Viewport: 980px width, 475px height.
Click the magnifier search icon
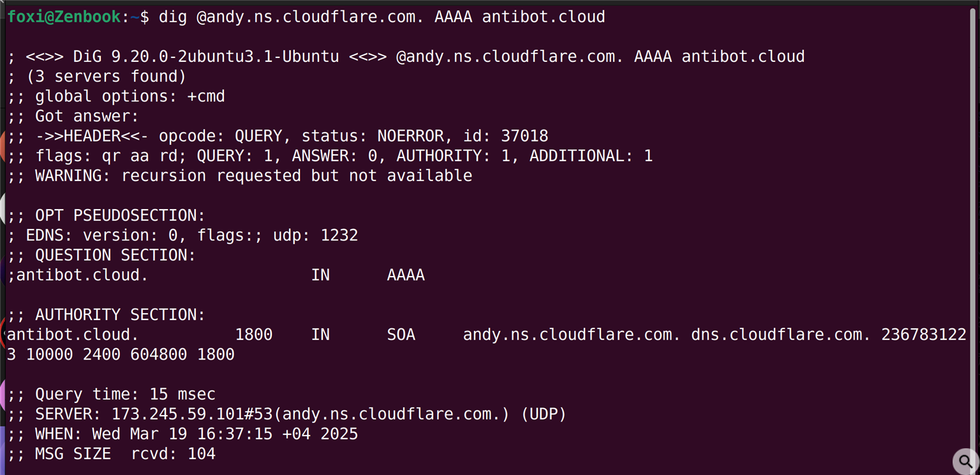(x=965, y=461)
